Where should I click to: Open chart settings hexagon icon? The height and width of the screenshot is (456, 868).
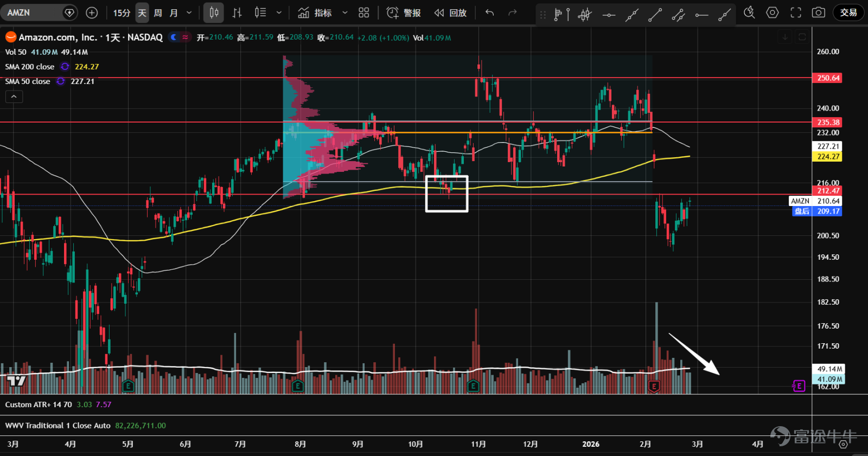tap(773, 12)
